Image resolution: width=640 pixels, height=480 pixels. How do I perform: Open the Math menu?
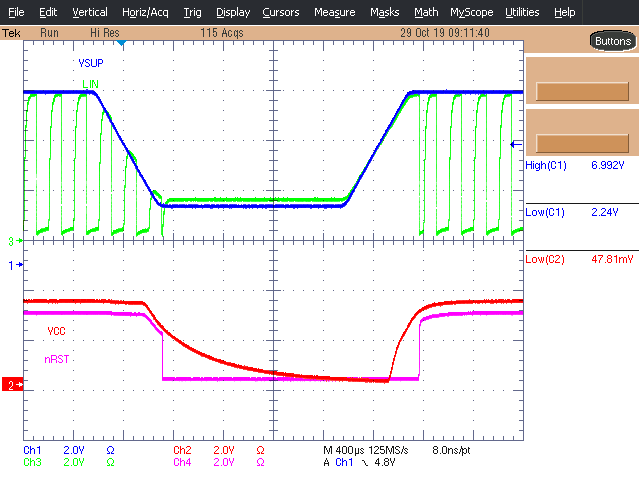[x=426, y=12]
